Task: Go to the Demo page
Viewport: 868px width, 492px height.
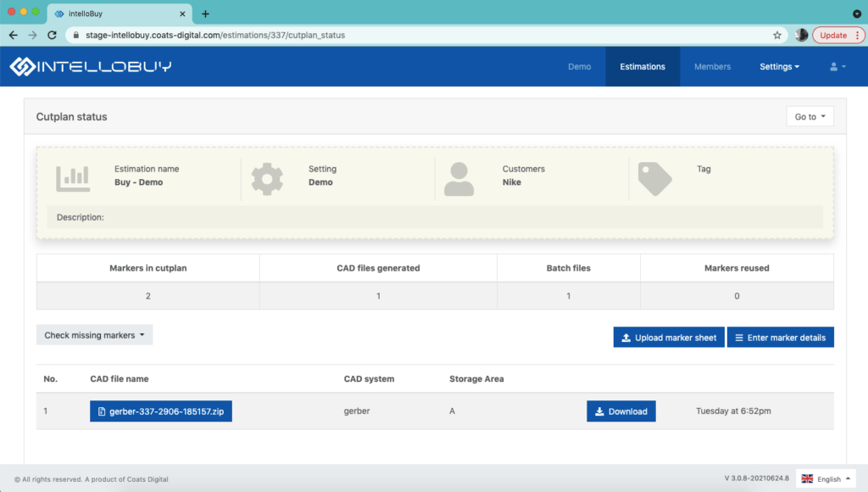Action: [x=579, y=66]
